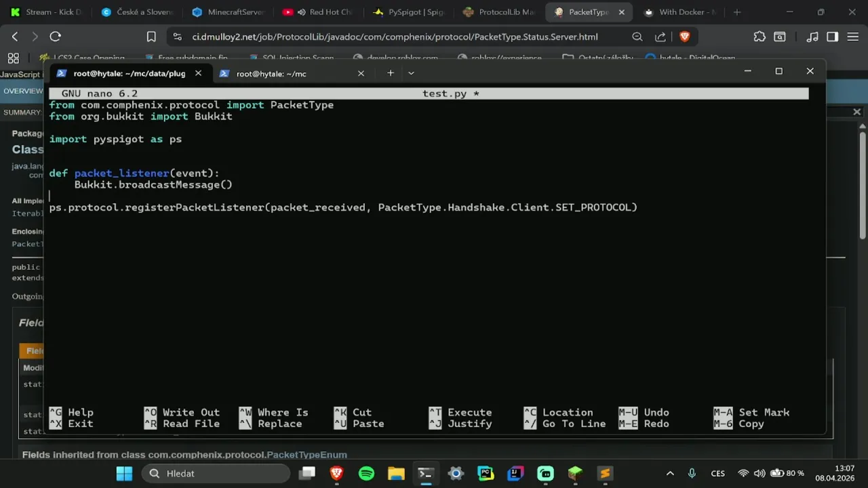
Task: Open Task View on taskbar
Action: [307, 473]
